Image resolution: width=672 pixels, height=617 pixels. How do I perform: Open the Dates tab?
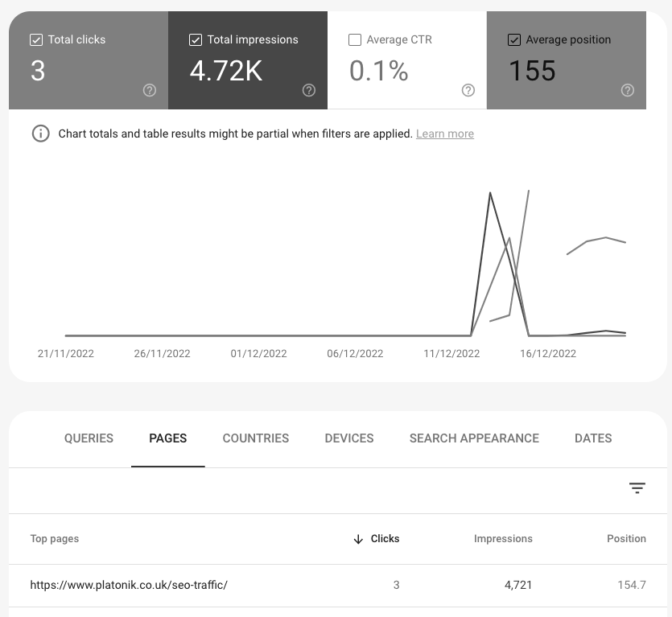[593, 438]
